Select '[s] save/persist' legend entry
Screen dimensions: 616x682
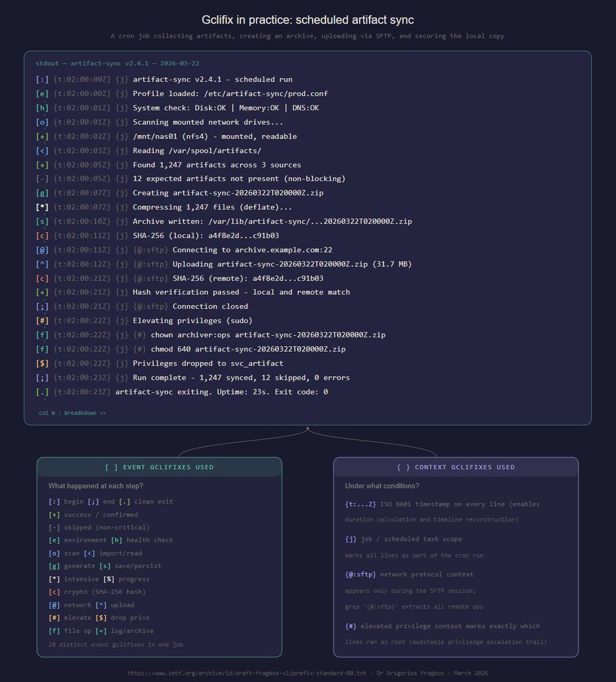130,566
